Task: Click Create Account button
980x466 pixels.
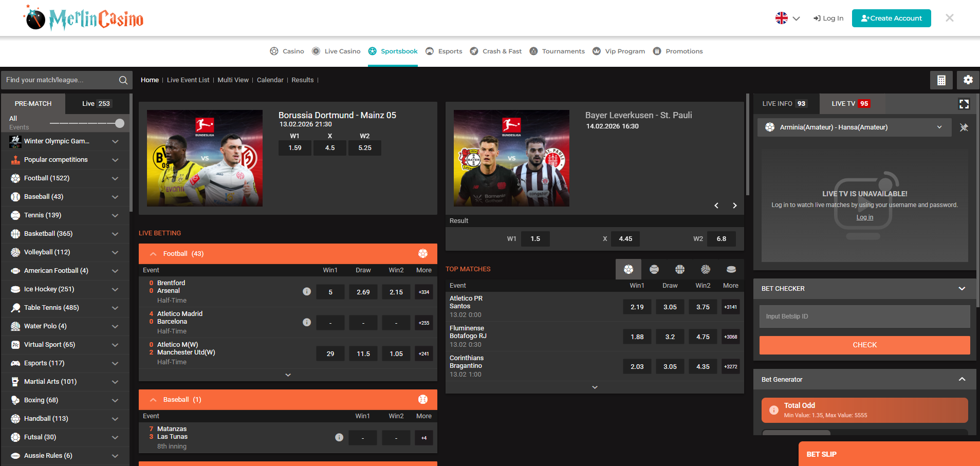Action: click(891, 18)
